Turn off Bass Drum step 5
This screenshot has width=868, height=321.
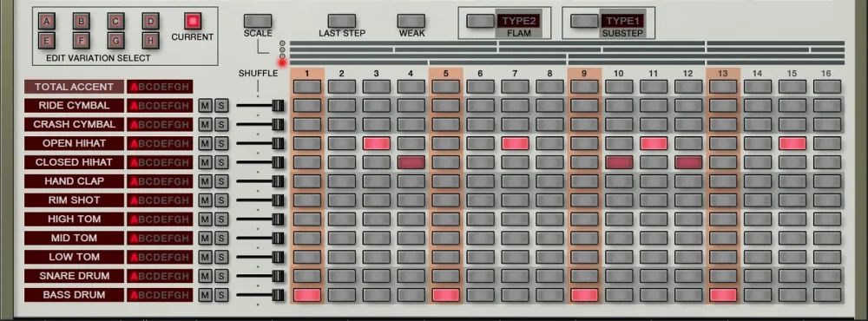[446, 295]
